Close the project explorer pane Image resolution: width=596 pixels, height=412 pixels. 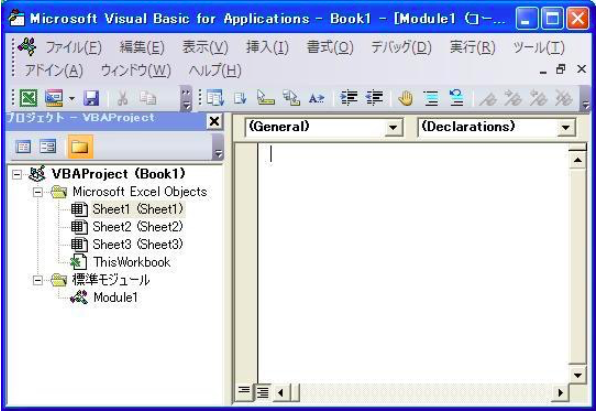tap(214, 122)
